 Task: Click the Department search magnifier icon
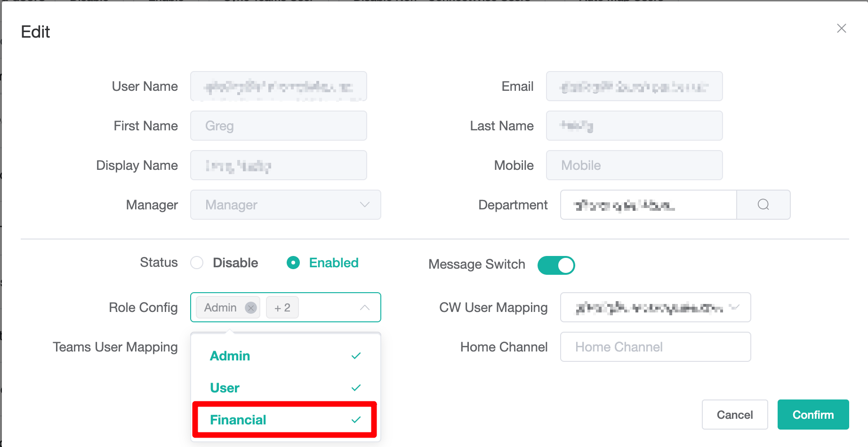(x=763, y=205)
